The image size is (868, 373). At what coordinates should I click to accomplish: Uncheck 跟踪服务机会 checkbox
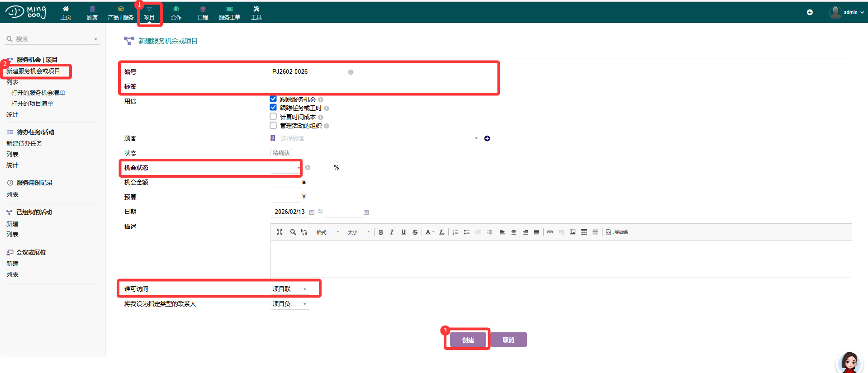coord(273,99)
